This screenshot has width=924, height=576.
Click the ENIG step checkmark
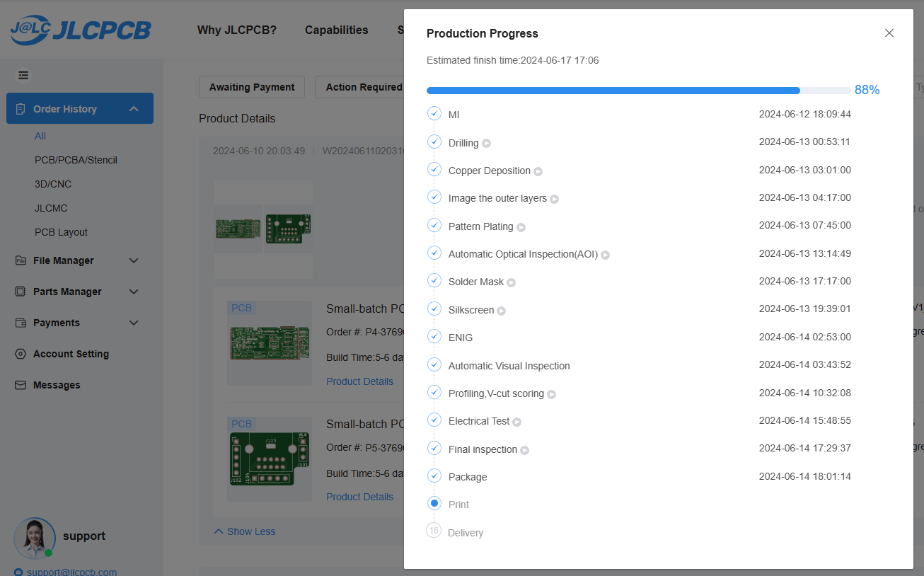pyautogui.click(x=434, y=337)
